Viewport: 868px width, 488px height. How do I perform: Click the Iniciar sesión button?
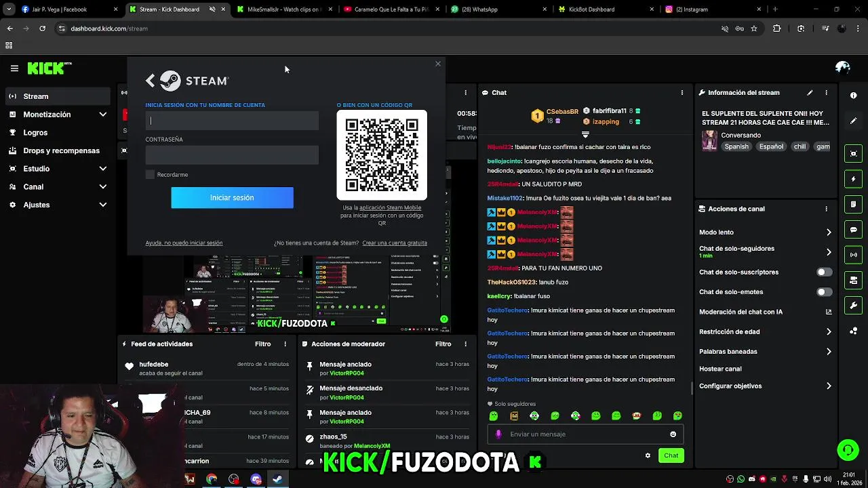pyautogui.click(x=232, y=198)
